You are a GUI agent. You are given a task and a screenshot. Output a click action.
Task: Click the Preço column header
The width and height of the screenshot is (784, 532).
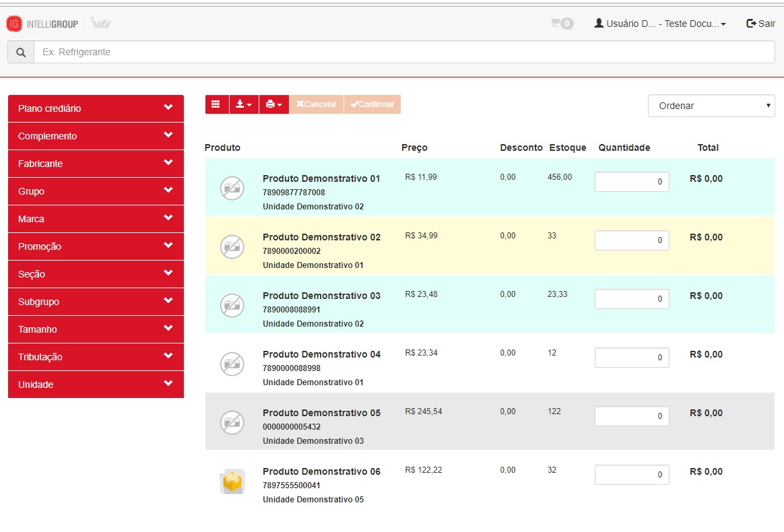(x=414, y=147)
